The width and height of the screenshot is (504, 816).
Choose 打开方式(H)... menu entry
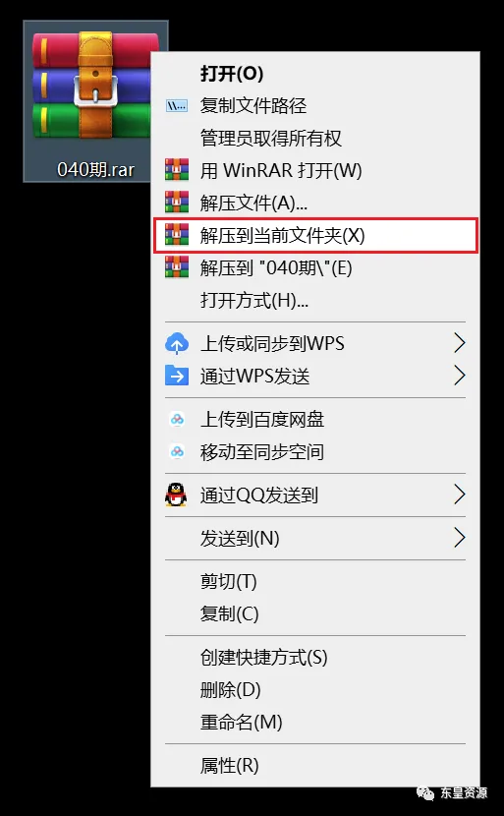click(x=254, y=300)
